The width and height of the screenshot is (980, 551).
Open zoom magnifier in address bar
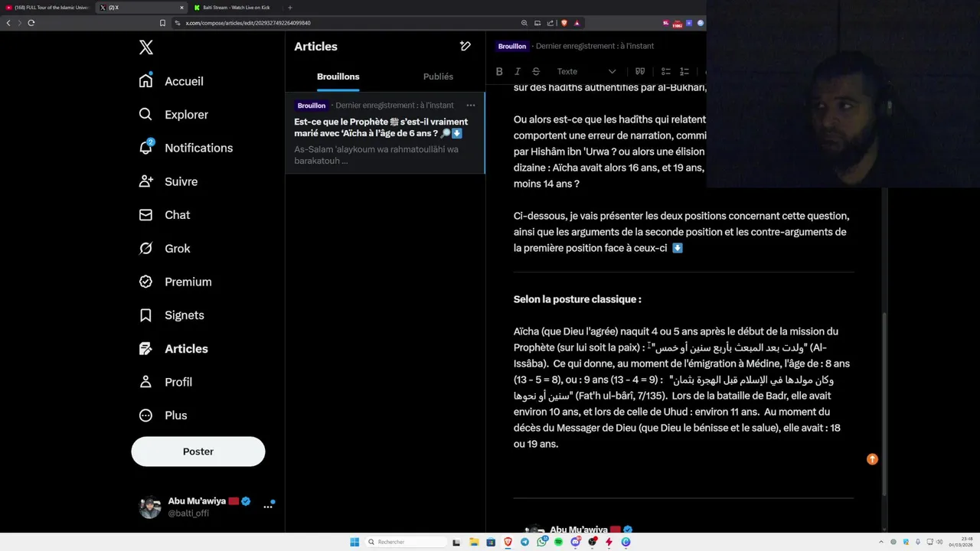click(x=524, y=23)
